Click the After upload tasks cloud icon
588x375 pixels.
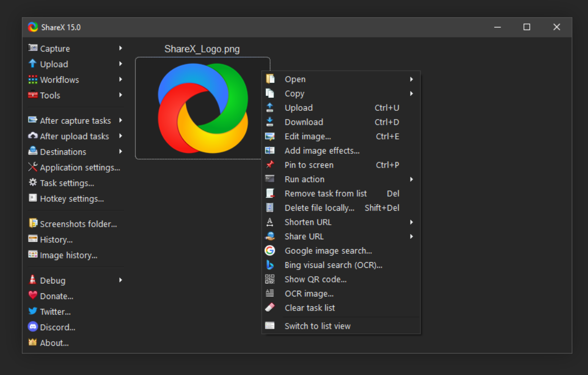point(33,136)
